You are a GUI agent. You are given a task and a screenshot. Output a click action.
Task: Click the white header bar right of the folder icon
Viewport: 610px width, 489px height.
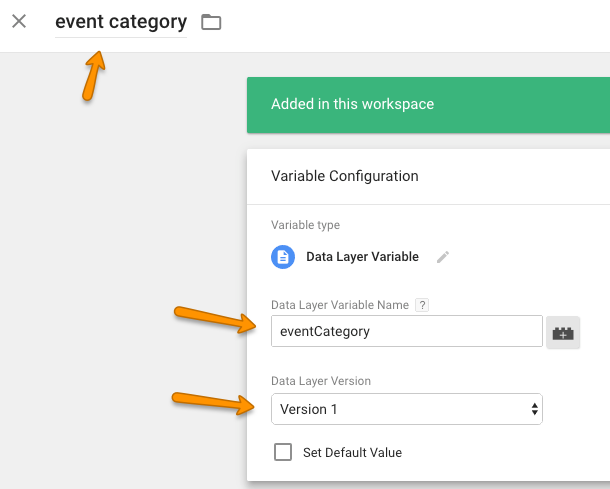click(415, 23)
